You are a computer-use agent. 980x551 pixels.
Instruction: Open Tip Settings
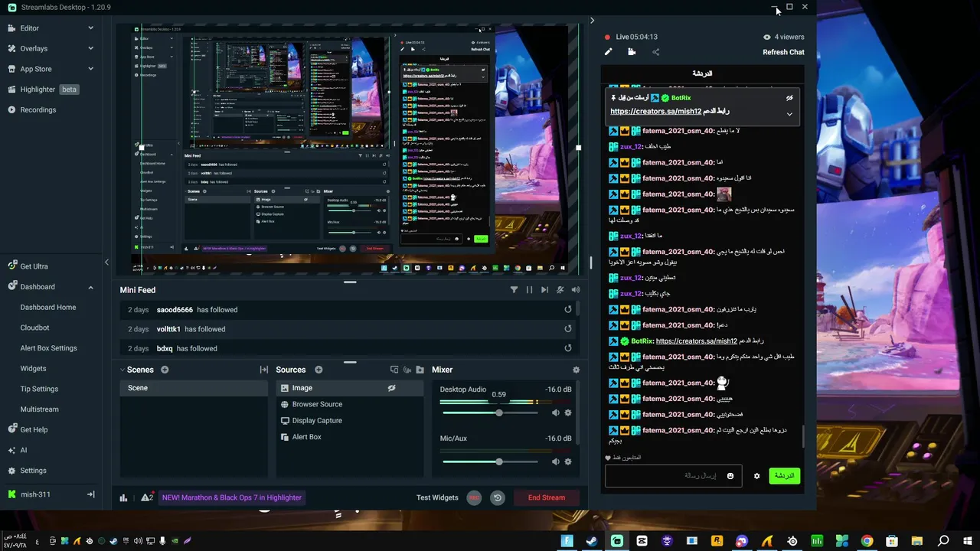(39, 389)
